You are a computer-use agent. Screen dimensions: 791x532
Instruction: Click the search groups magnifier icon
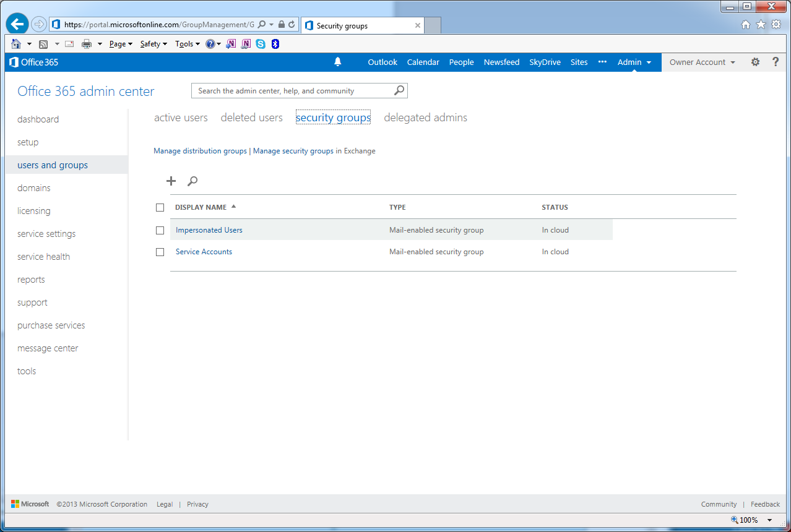tap(192, 181)
